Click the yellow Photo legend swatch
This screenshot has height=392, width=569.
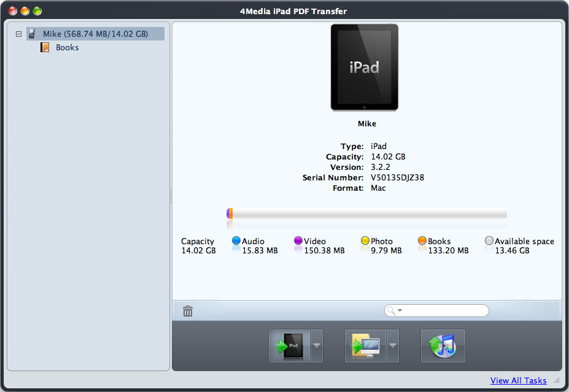(365, 241)
